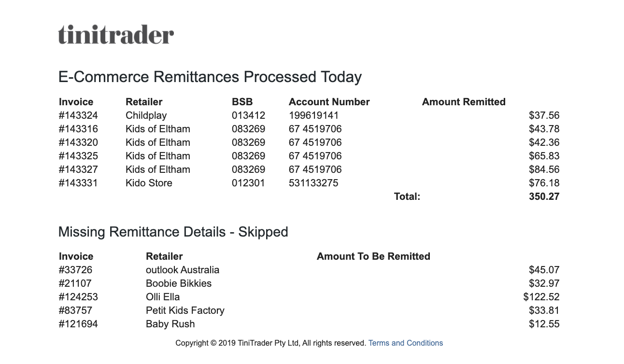Select the total value 350.27
The width and height of the screenshot is (624, 364).
click(544, 196)
